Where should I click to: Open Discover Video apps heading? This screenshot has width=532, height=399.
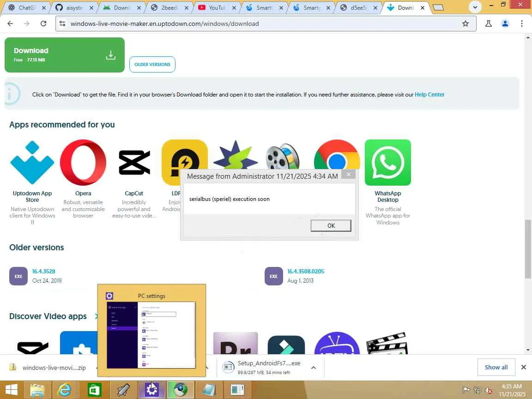48,316
